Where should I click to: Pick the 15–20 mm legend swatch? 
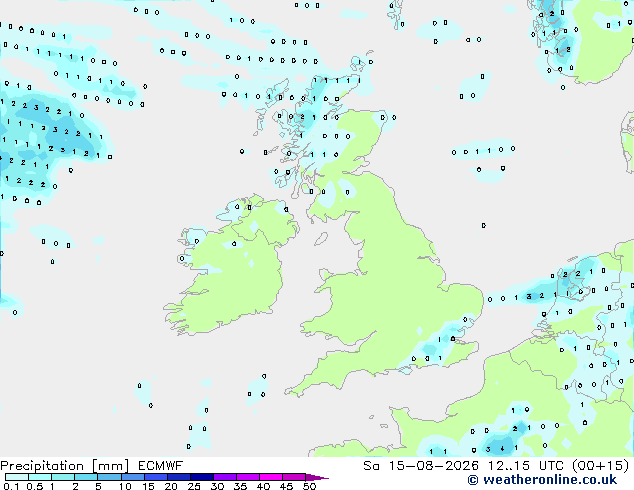point(155,477)
